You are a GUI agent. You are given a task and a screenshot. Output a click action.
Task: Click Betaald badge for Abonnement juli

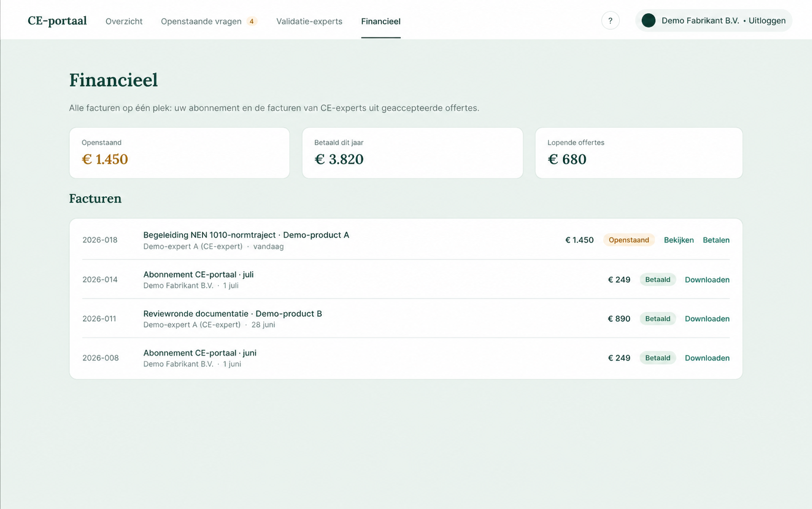point(658,279)
